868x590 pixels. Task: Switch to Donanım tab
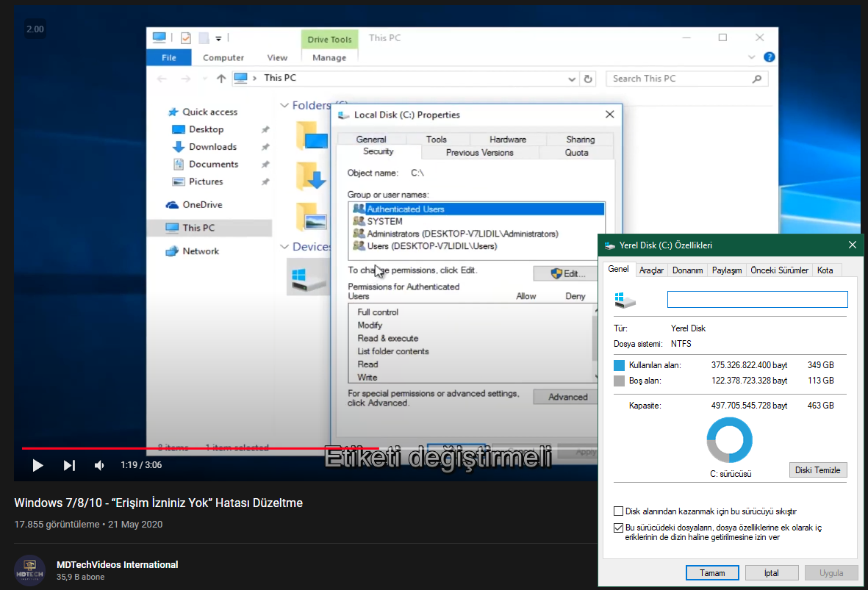click(x=687, y=270)
